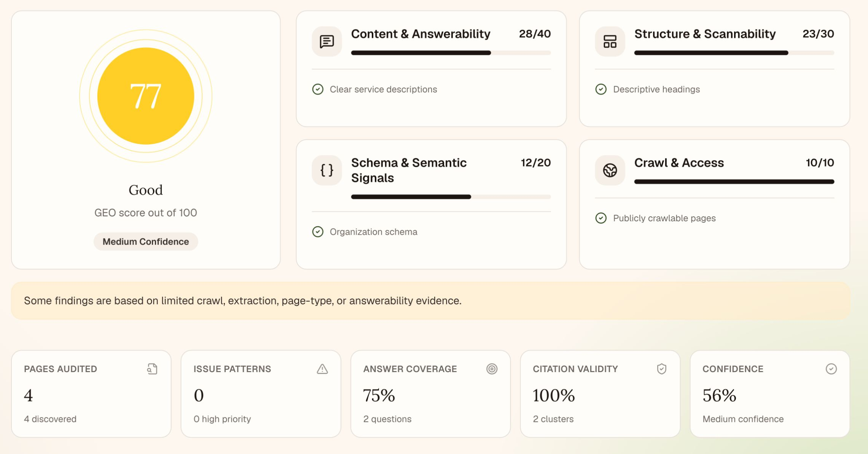
Task: Click the Structure & Scannability layout icon
Action: 610,41
